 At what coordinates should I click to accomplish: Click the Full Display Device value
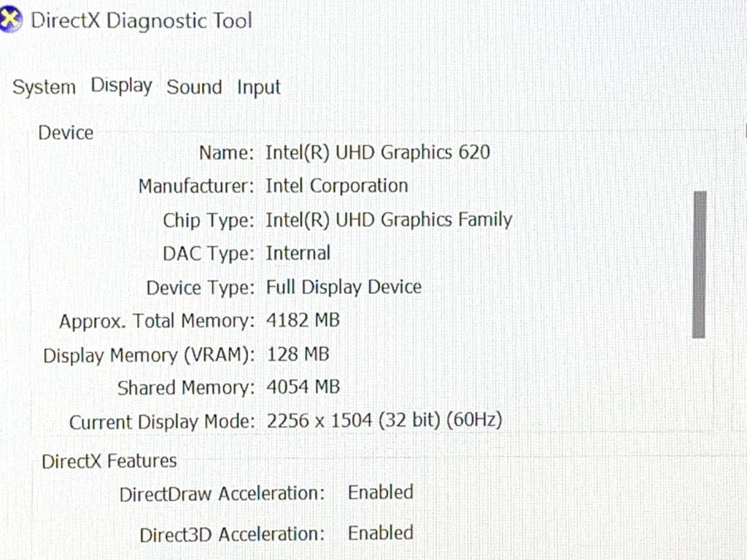[x=344, y=287]
